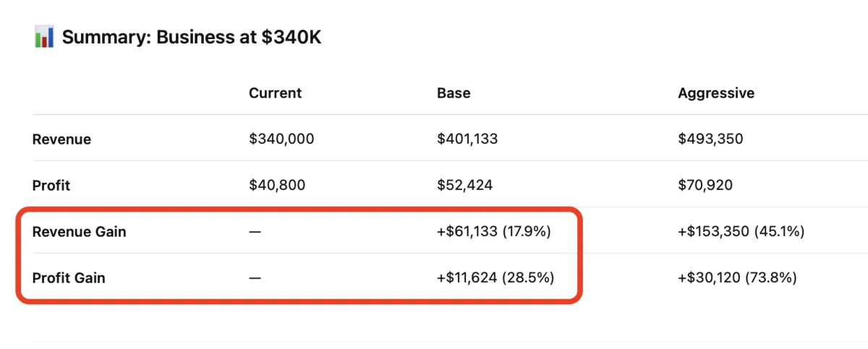The image size is (868, 349).
Task: Select the $340,000 current revenue cell
Action: [281, 139]
